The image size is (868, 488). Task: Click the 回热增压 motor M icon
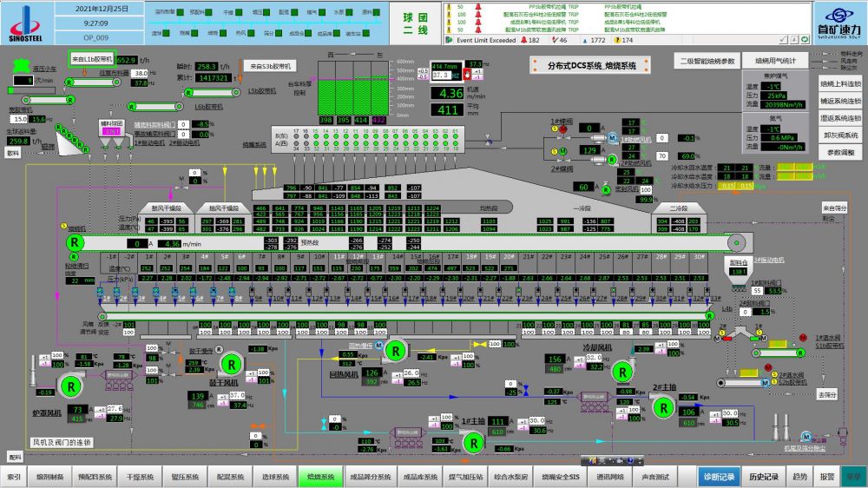tap(378, 345)
